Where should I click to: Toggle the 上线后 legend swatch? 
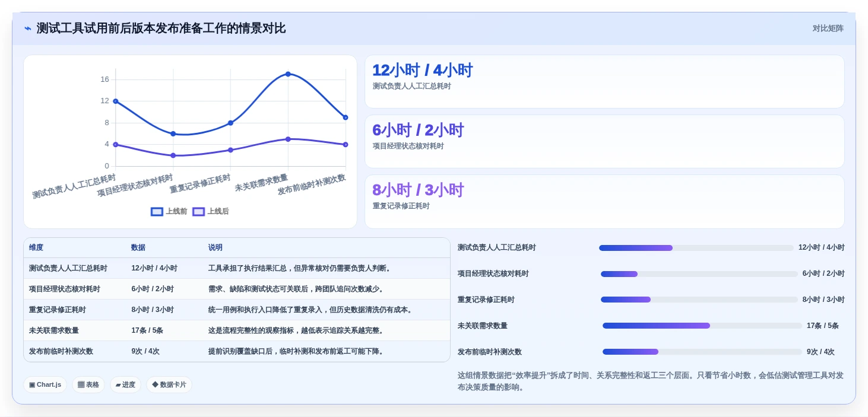point(198,212)
